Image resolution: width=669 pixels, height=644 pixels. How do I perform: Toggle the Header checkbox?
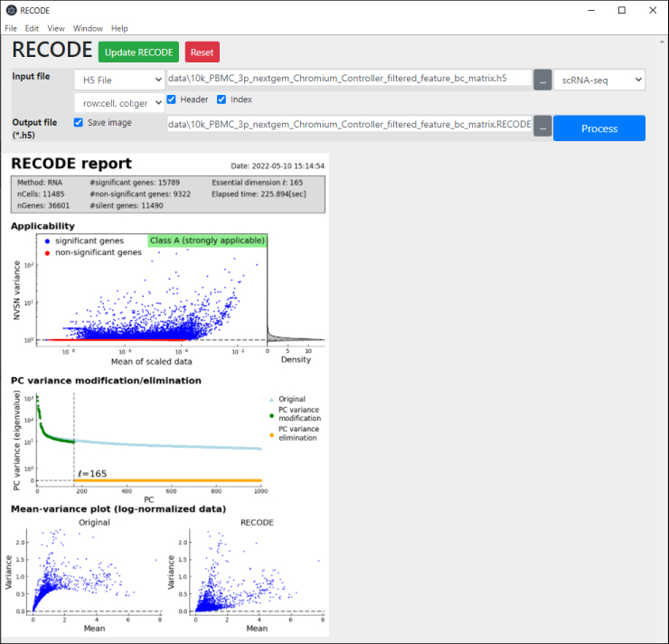171,99
